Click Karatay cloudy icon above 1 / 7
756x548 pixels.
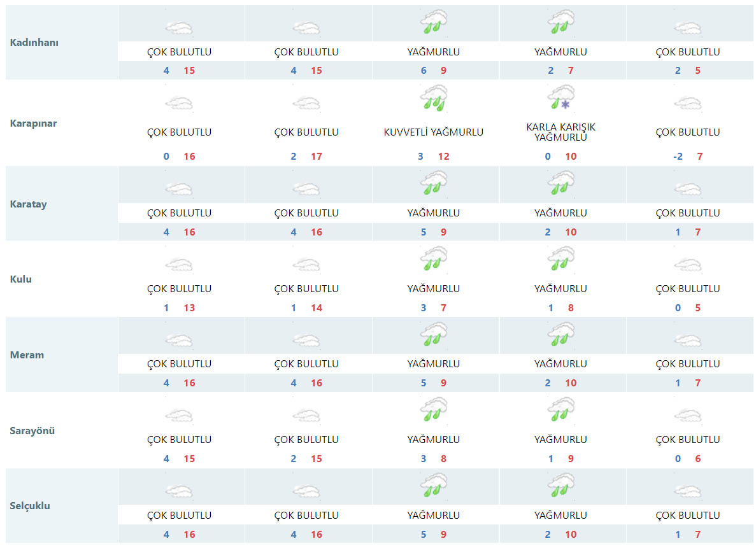click(x=688, y=189)
